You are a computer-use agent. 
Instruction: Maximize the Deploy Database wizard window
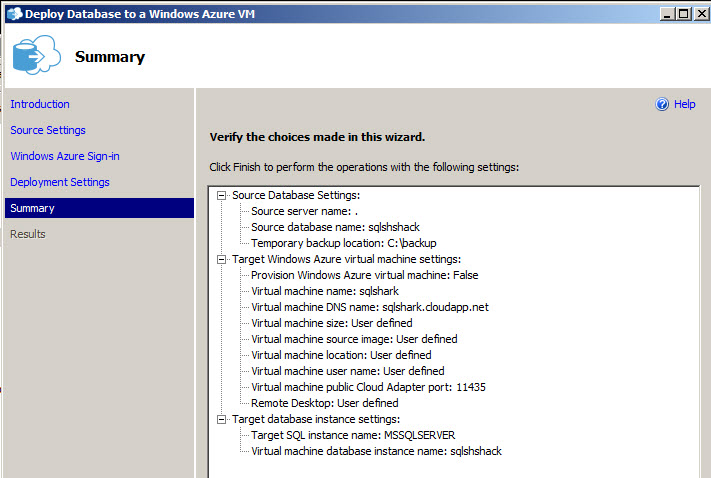(x=683, y=14)
